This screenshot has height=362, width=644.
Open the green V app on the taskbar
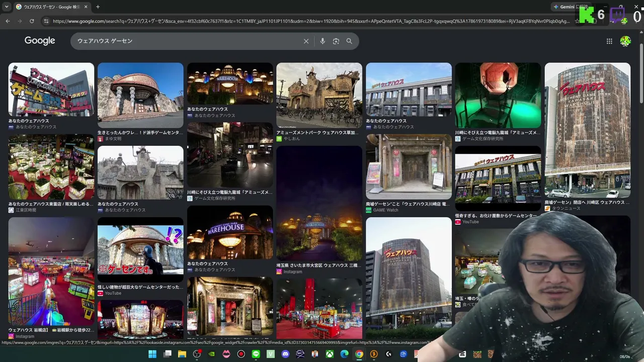[271, 354]
